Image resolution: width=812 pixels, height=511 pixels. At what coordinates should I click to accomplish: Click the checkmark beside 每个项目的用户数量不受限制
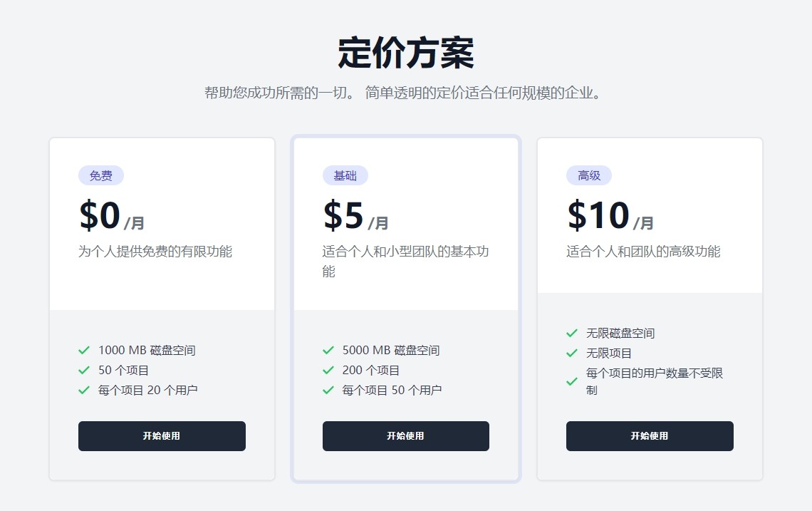coord(572,382)
